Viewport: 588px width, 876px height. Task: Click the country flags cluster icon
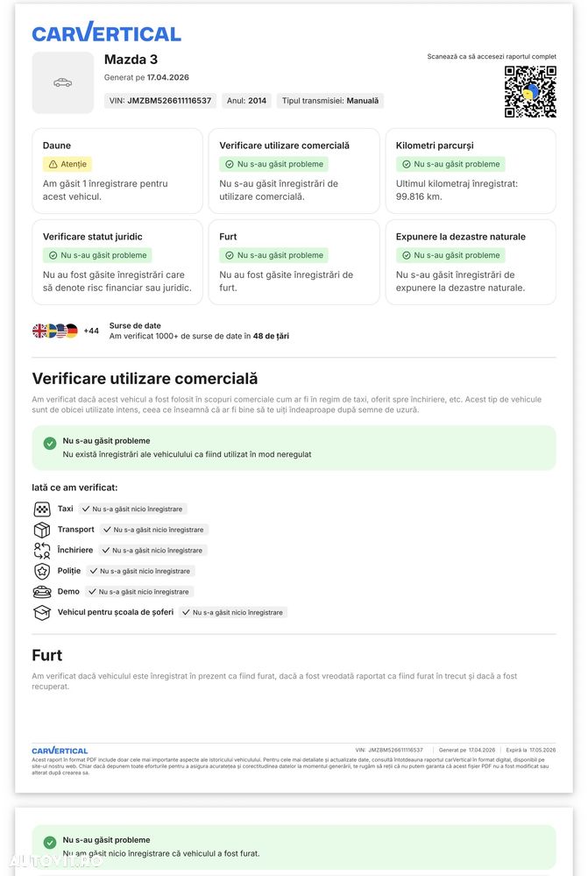click(x=54, y=331)
